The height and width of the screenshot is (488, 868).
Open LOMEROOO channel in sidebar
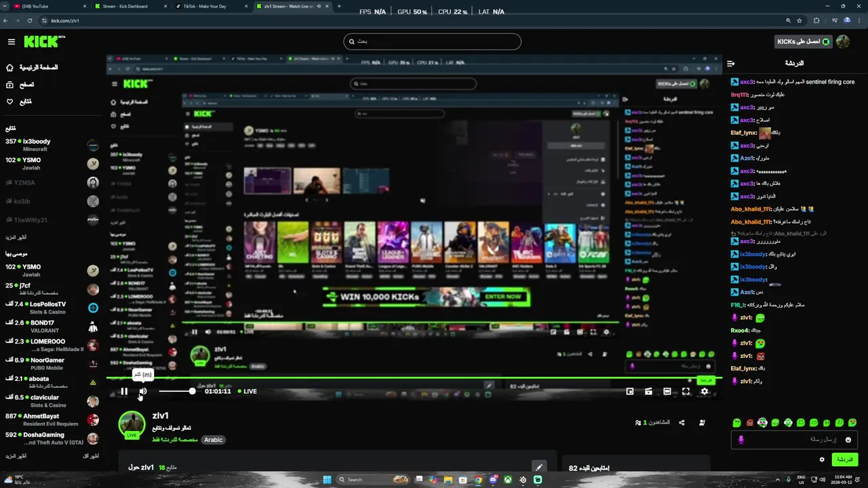52,345
